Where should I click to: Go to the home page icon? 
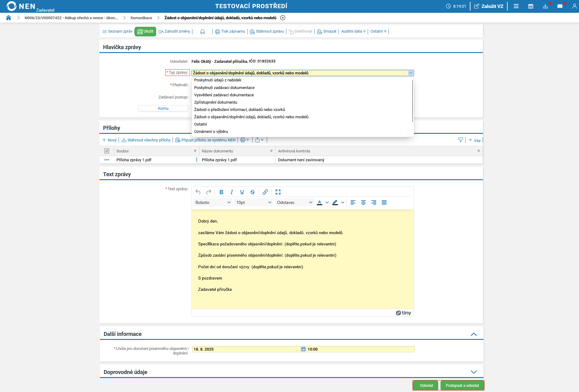click(x=9, y=18)
